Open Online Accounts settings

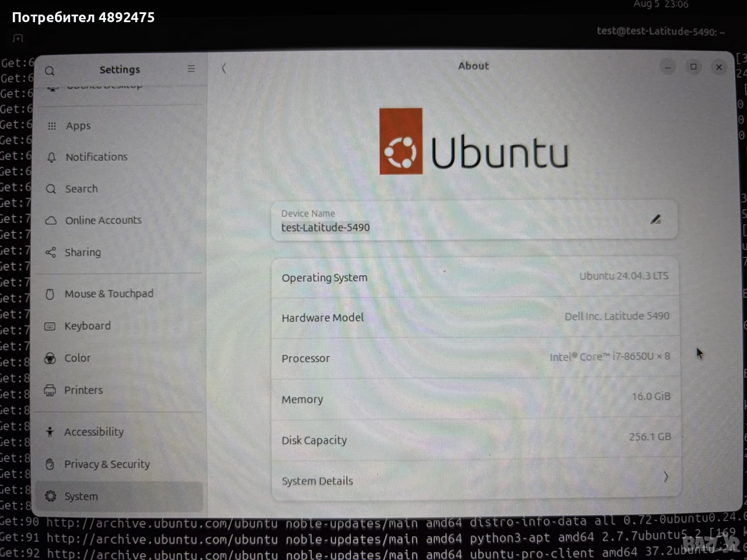pyautogui.click(x=119, y=220)
